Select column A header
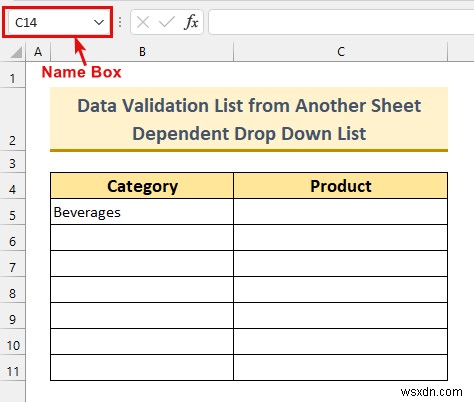This screenshot has width=474, height=402. [x=38, y=52]
